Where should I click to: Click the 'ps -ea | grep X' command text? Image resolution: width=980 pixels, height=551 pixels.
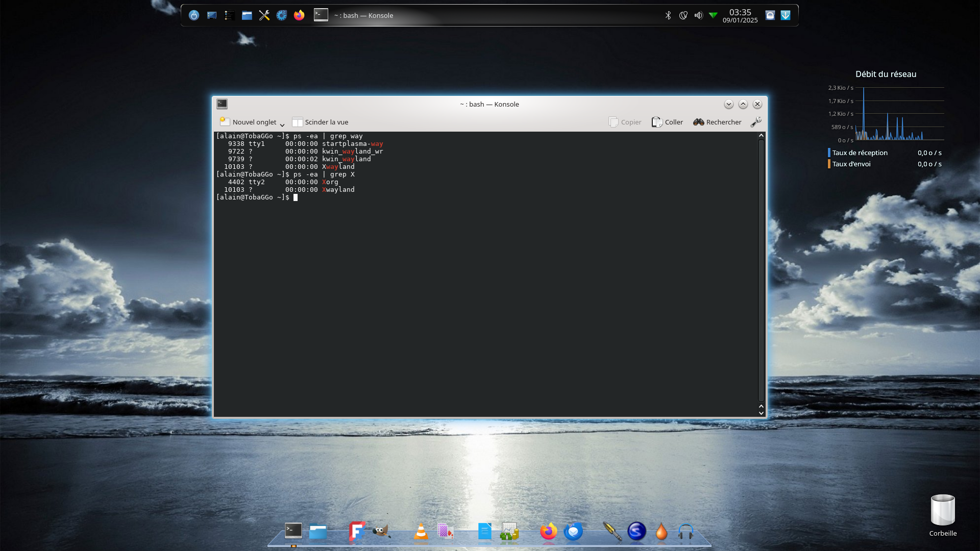pyautogui.click(x=324, y=174)
